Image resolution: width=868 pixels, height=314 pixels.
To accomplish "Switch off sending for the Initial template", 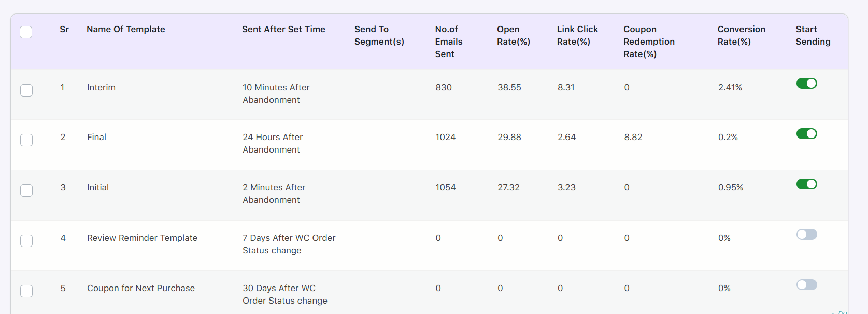I will click(x=807, y=184).
